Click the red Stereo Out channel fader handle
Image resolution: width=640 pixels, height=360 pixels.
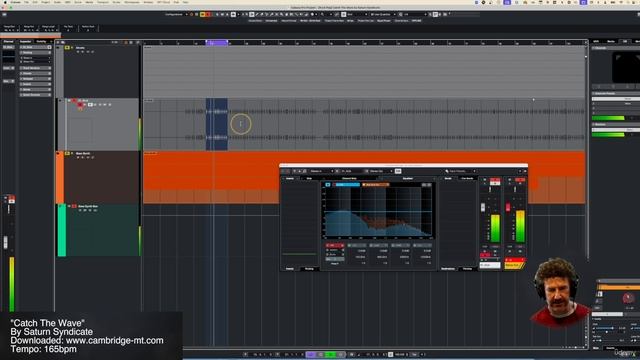(508, 207)
